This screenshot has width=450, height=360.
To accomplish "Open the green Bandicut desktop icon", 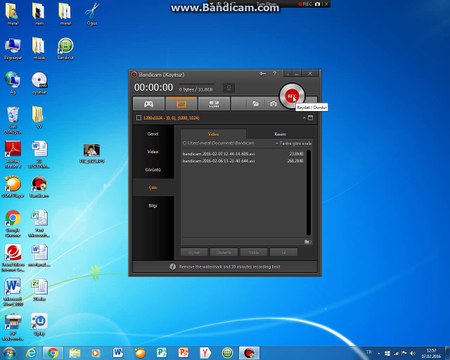I will (x=65, y=49).
